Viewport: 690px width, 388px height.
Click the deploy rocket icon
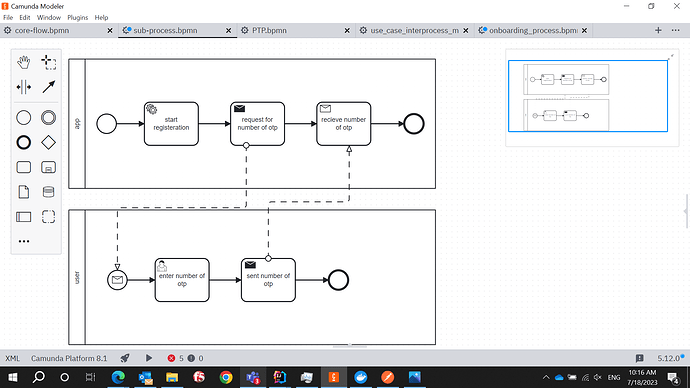pos(125,358)
